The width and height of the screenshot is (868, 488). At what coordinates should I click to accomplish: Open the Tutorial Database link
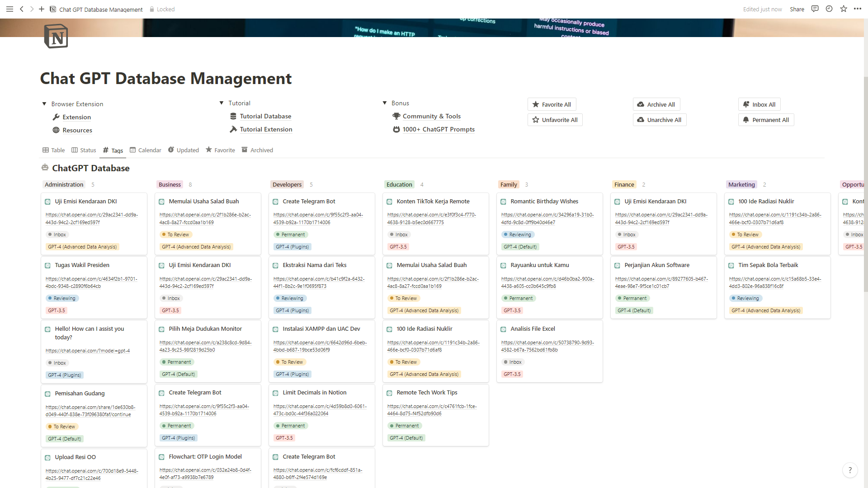pos(265,116)
